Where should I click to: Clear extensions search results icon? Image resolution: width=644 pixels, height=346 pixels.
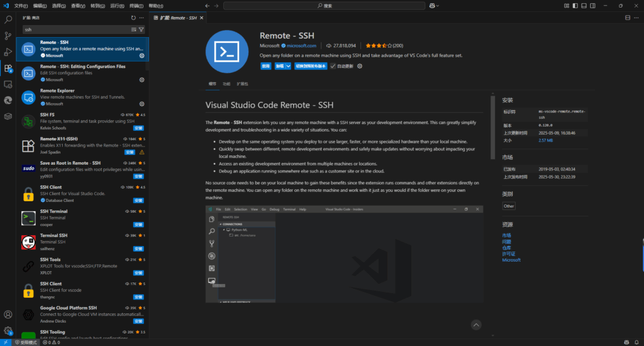click(133, 30)
